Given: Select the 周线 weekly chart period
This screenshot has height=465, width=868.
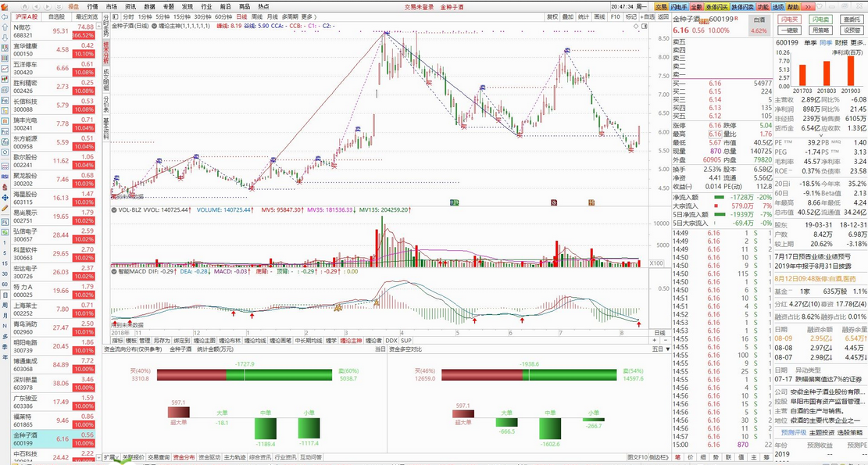Looking at the screenshot, I should point(257,16).
